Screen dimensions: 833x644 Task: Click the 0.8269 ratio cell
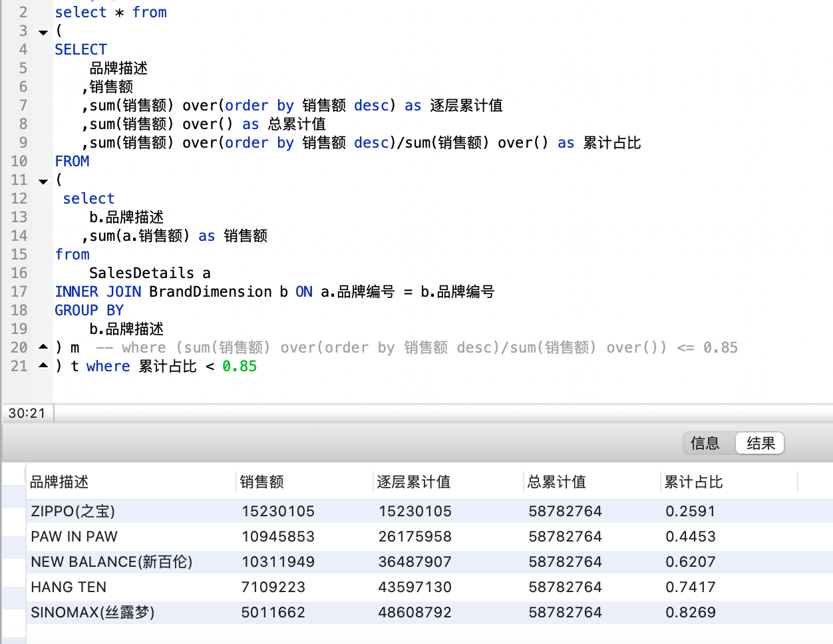[691, 612]
